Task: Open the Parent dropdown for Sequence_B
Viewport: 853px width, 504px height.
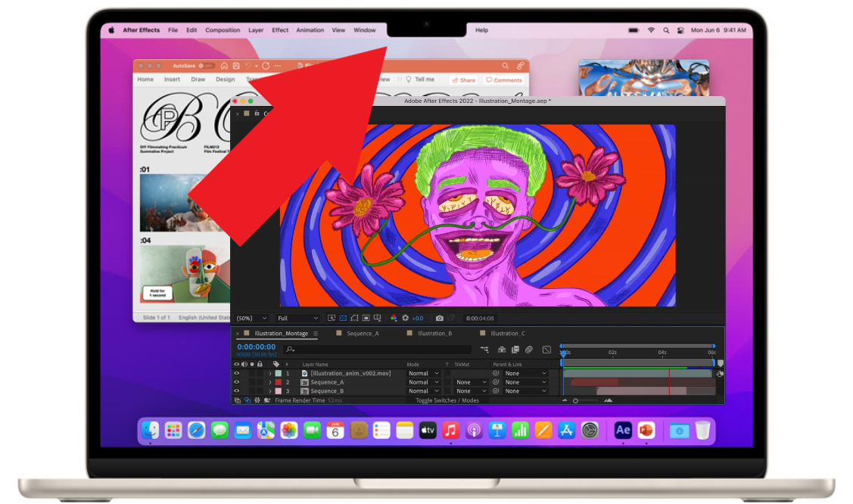Action: (525, 391)
